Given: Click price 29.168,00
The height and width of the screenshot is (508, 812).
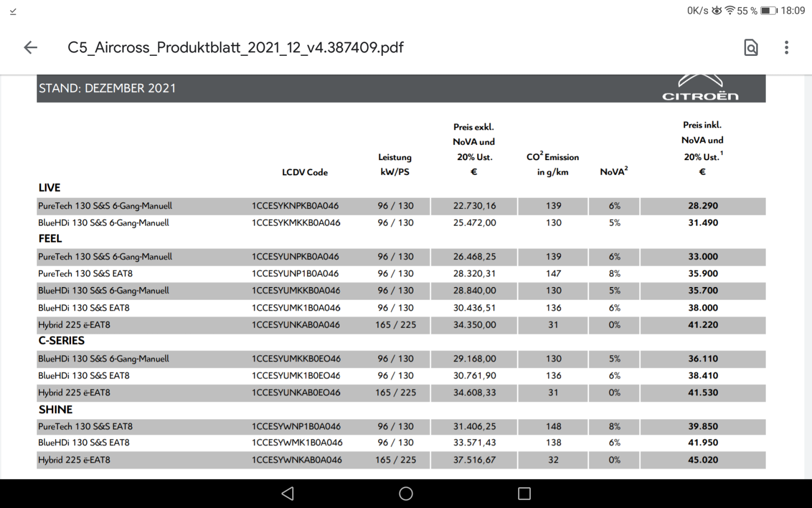Looking at the screenshot, I should 475,359.
